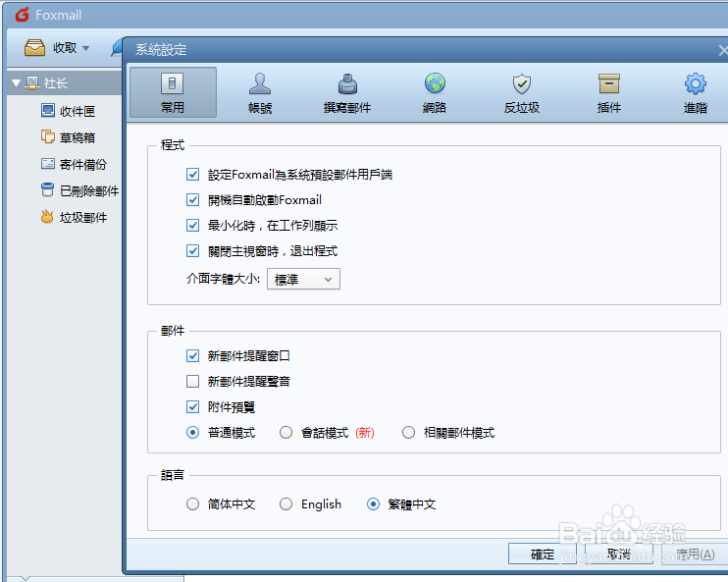Click the 確定 button
The image size is (728, 582).
tap(543, 555)
